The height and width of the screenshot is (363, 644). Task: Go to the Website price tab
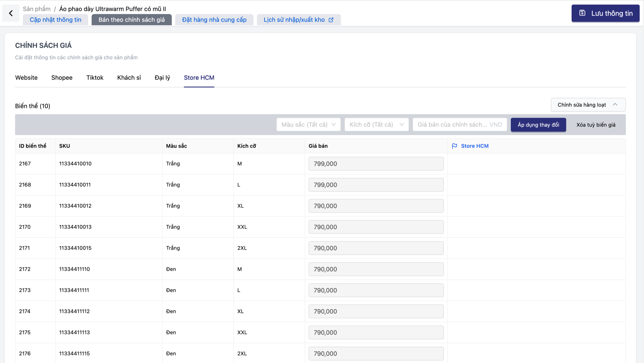point(26,78)
